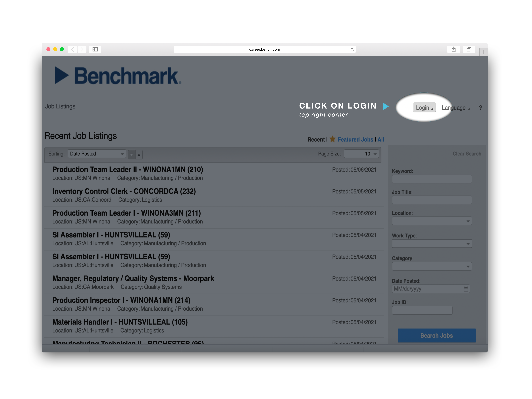
Task: Open the Date Posted calendar icon
Action: point(466,289)
